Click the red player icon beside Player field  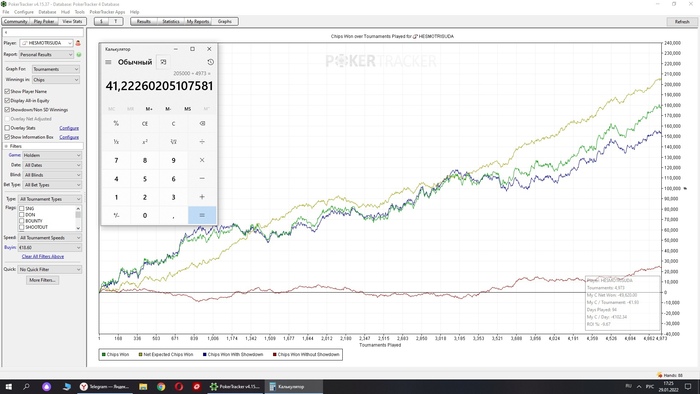tap(78, 43)
